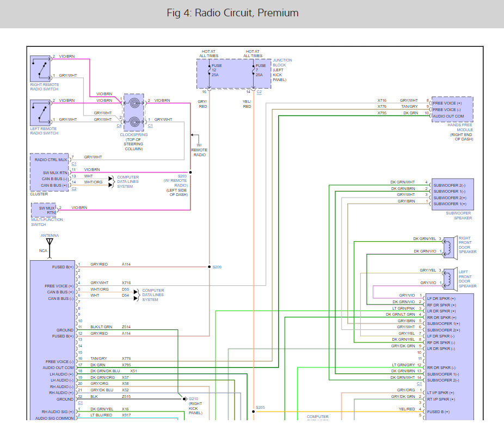Image resolution: width=504 pixels, height=436 pixels.
Task: Click the 'CLUSTER' component label
Action: tap(39, 194)
